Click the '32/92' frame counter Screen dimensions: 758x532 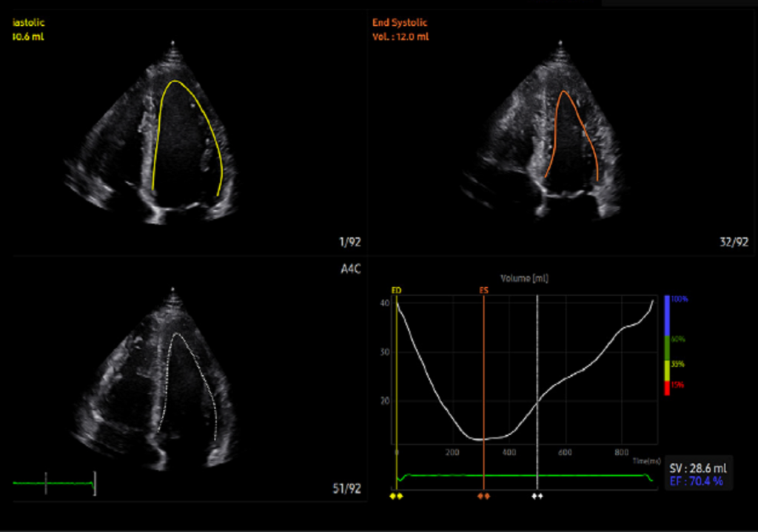click(x=734, y=242)
